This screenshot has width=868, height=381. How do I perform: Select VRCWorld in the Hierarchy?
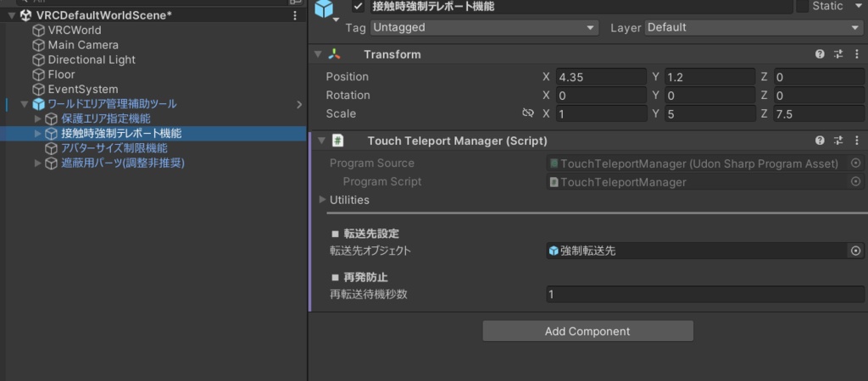75,30
